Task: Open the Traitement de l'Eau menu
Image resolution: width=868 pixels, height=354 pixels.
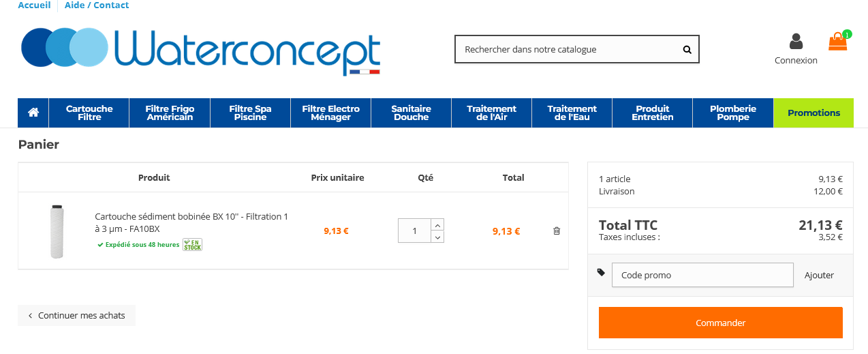Action: pyautogui.click(x=572, y=113)
